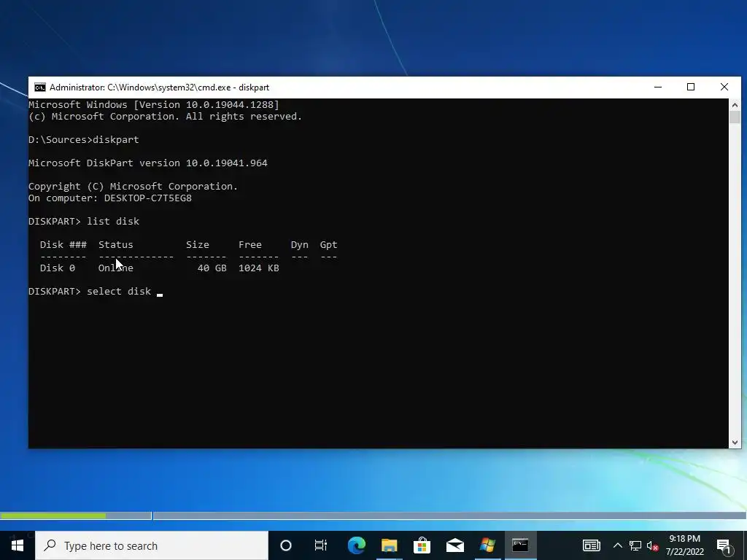Click the console scrollbar thumb
The image size is (747, 560).
tap(735, 117)
